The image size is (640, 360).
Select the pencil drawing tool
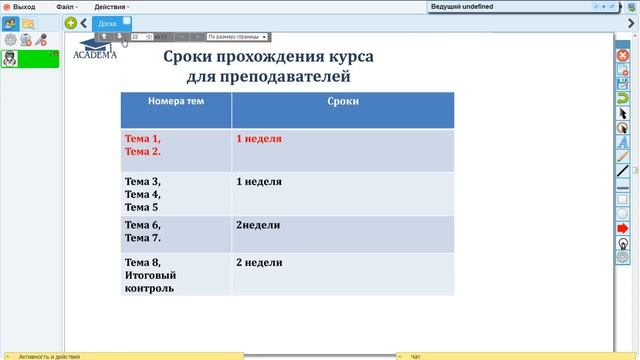(622, 157)
